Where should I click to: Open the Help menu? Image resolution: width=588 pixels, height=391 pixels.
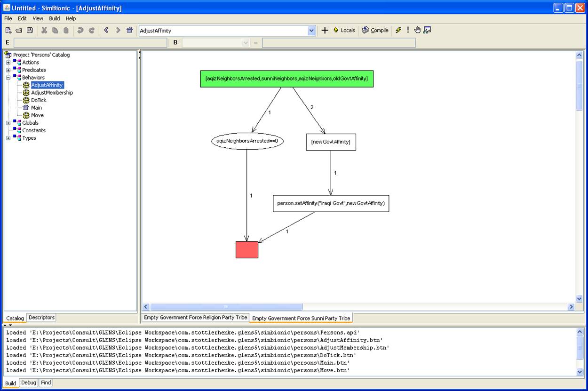pyautogui.click(x=71, y=18)
